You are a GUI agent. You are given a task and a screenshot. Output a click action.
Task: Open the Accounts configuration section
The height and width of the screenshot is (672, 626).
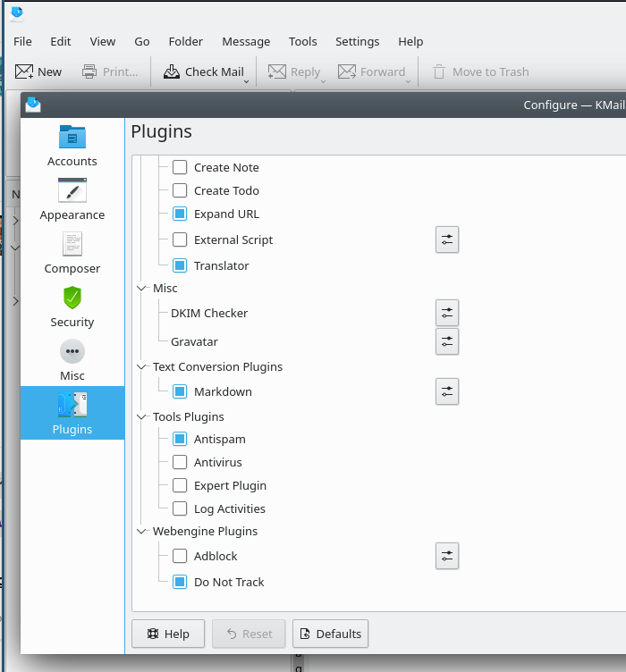coord(72,146)
